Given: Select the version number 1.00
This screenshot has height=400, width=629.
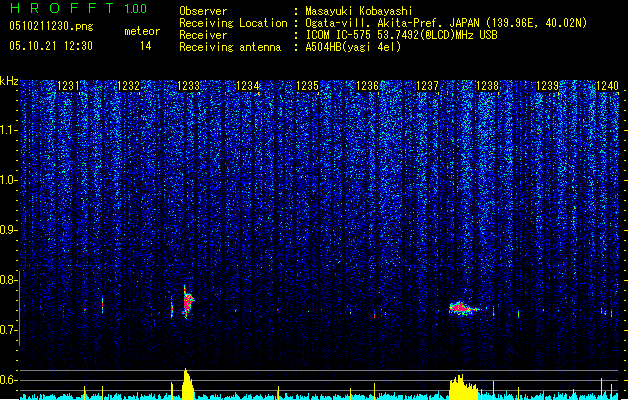Looking at the screenshot, I should (136, 8).
